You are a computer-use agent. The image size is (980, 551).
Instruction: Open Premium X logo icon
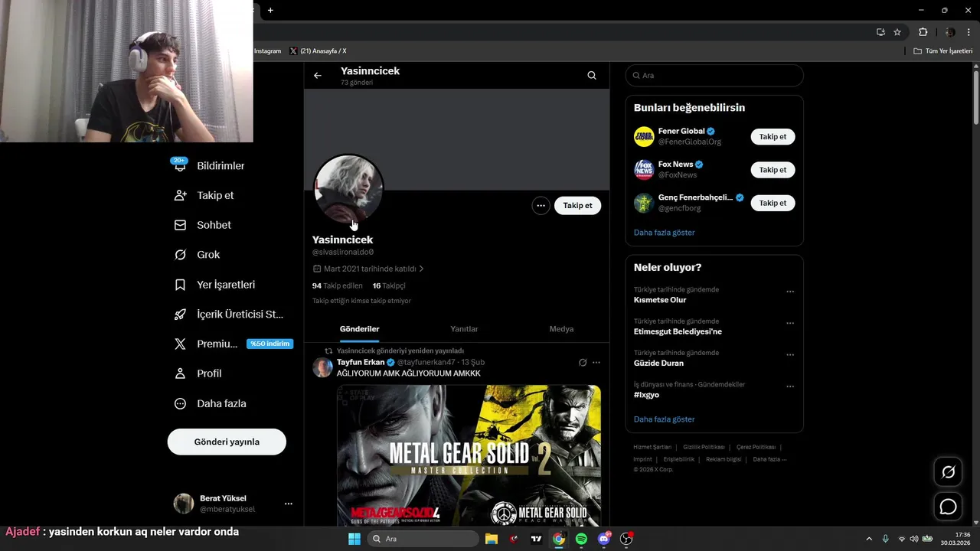pos(180,344)
